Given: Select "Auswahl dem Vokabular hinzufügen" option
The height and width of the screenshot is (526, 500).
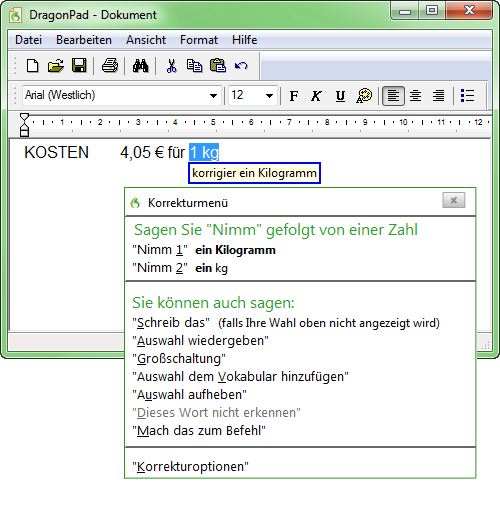Looking at the screenshot, I should pos(241,377).
